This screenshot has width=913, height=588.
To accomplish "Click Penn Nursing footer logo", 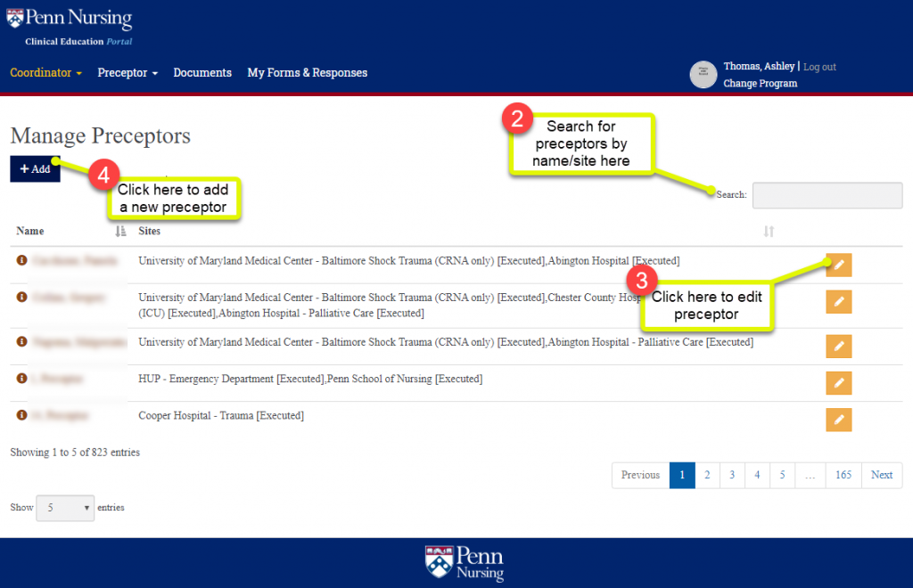I will [x=464, y=563].
